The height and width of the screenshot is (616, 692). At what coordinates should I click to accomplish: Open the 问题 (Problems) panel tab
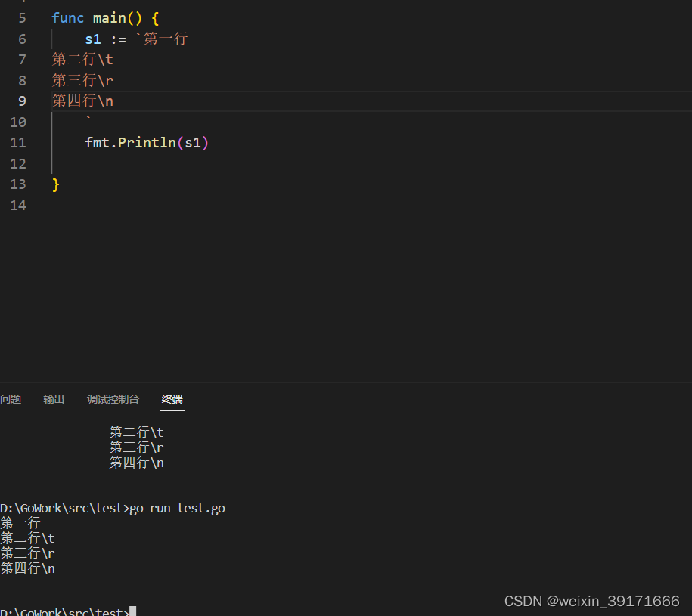coord(11,399)
